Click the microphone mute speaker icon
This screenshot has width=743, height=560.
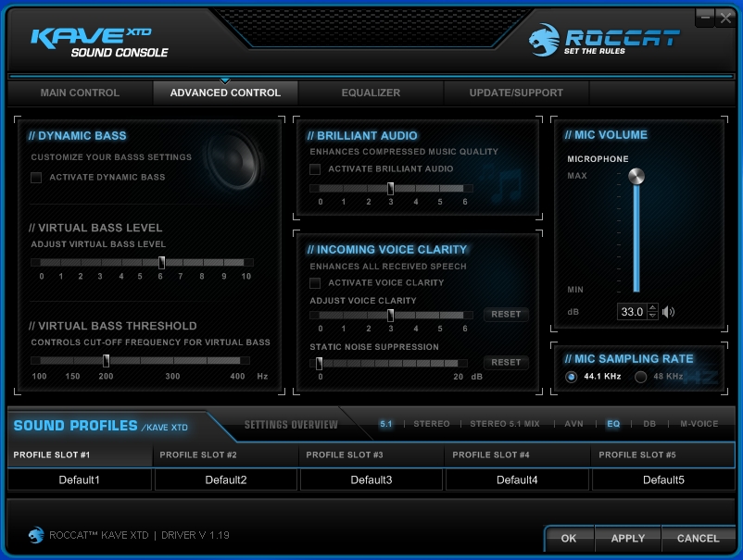(x=668, y=312)
